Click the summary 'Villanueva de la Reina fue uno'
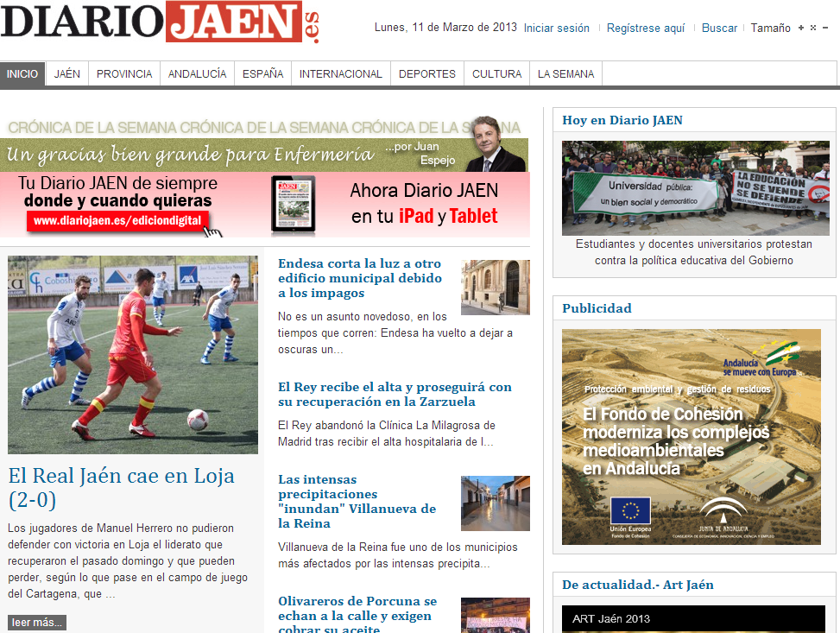Image resolution: width=840 pixels, height=633 pixels. tap(397, 555)
